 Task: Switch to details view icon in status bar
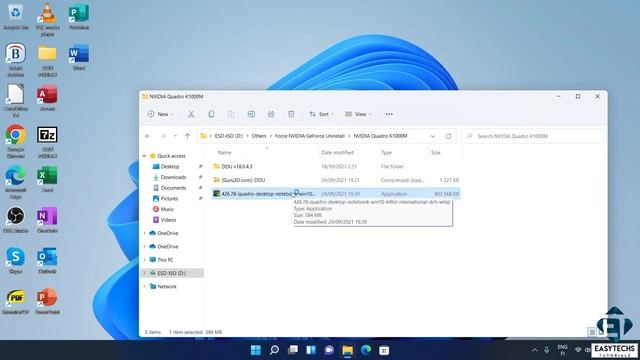point(592,332)
